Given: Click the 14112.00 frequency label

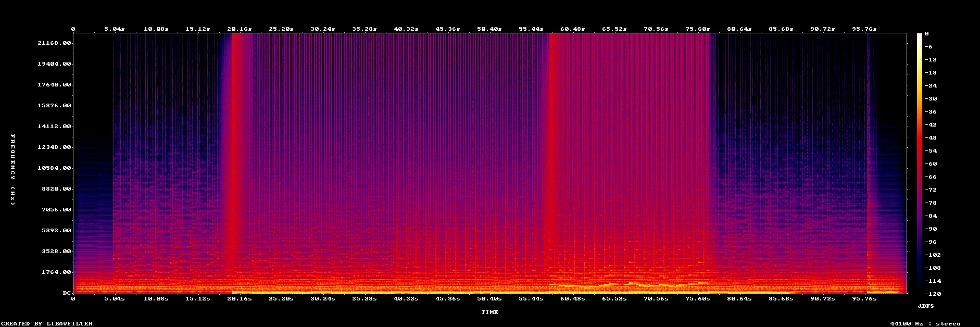Looking at the screenshot, I should point(54,127).
